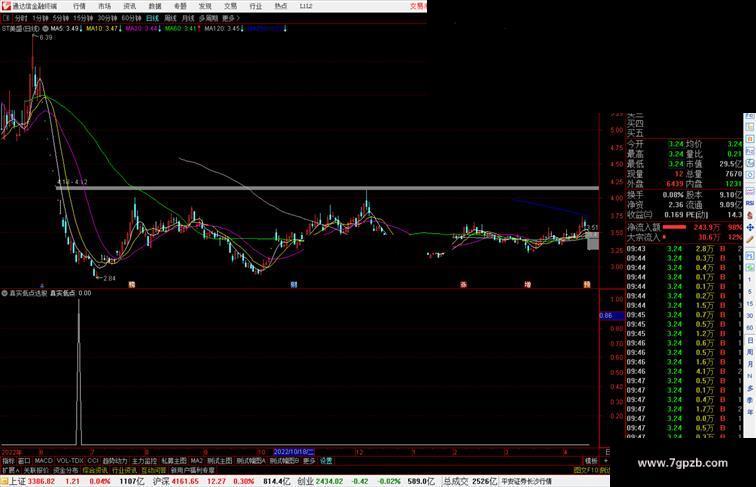
Task: Open the 市场 menu
Action: pyautogui.click(x=104, y=6)
